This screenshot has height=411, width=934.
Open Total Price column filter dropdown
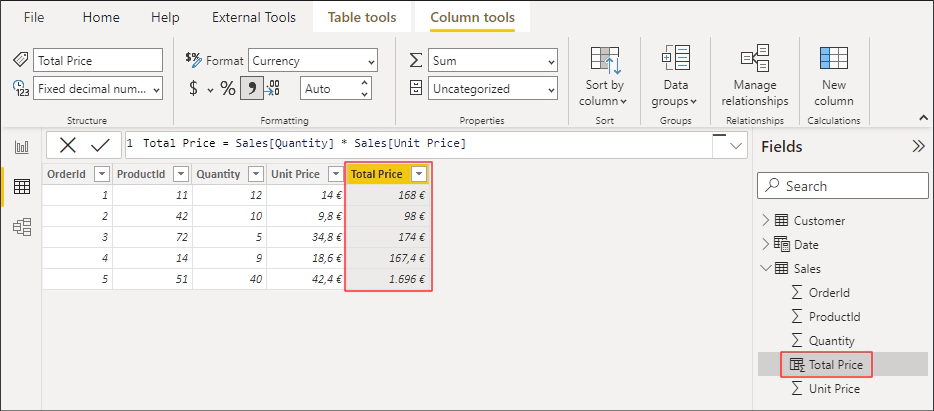[420, 174]
